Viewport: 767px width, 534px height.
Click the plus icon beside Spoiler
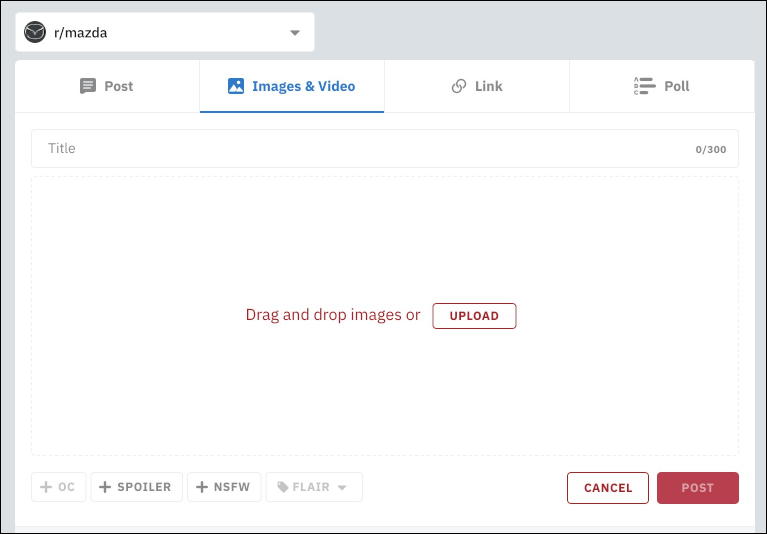point(105,487)
